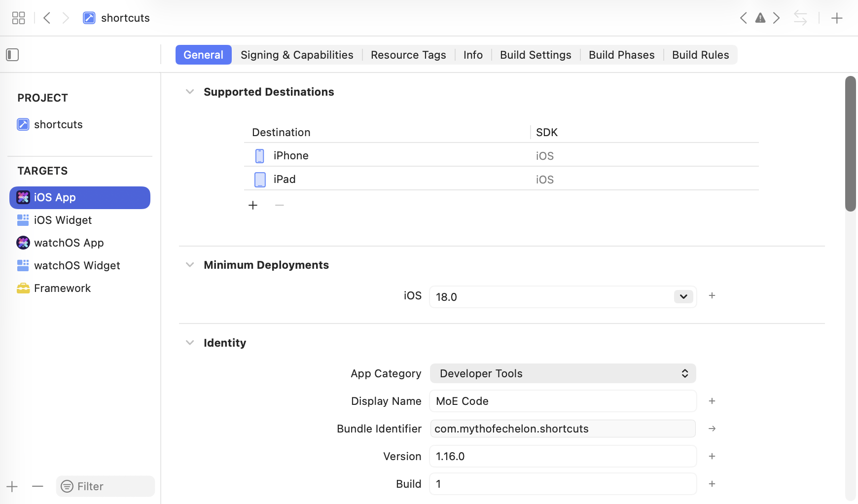Image resolution: width=858 pixels, height=504 pixels.
Task: Click the Destination column header
Action: pos(281,132)
